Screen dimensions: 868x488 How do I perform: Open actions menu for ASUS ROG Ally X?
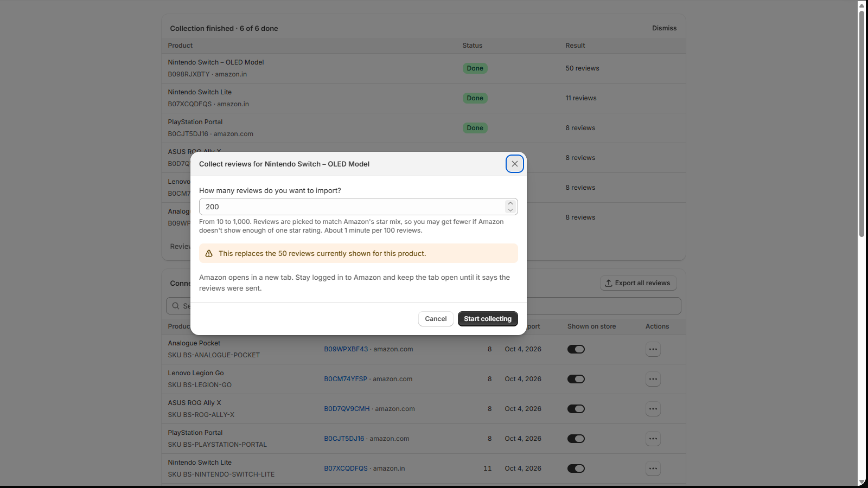pyautogui.click(x=653, y=409)
